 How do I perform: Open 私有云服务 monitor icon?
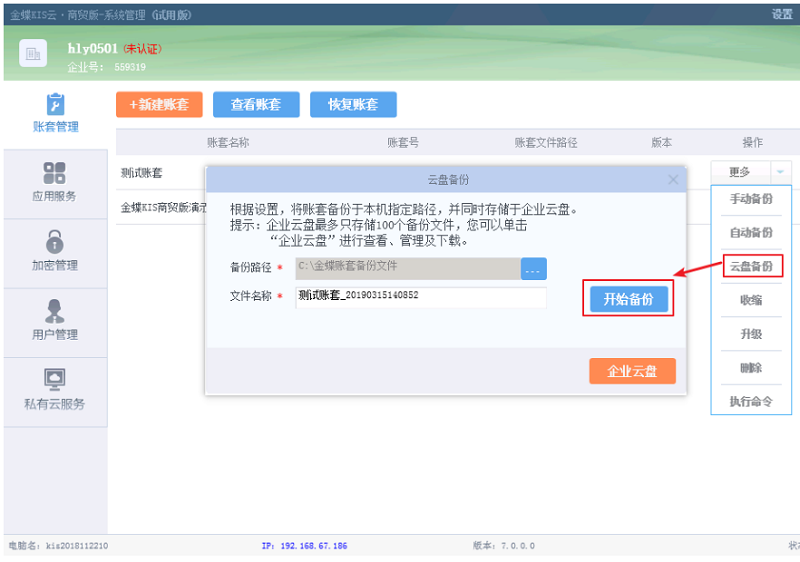point(55,380)
